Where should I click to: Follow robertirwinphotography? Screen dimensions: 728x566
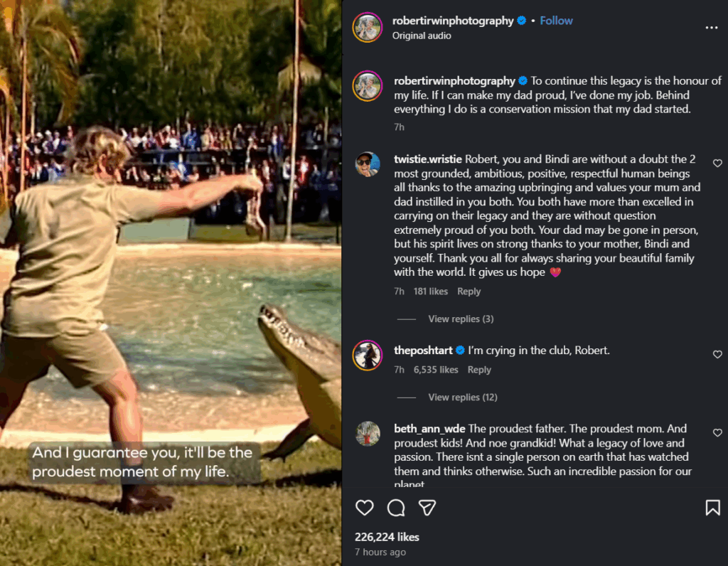click(556, 21)
